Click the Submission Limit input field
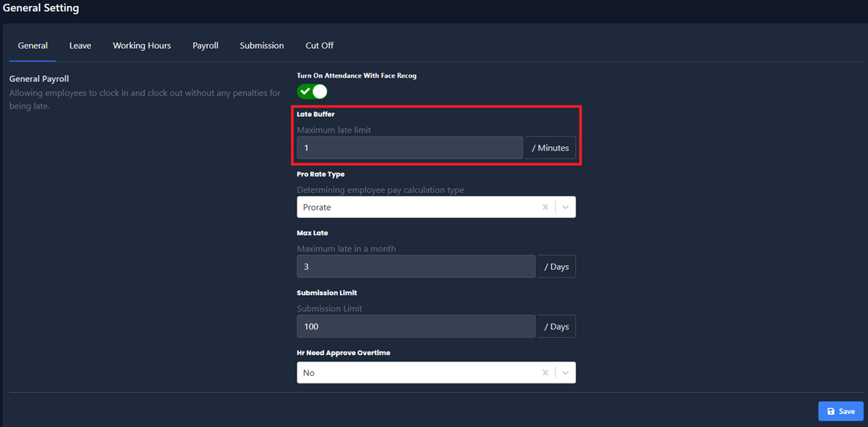 (417, 326)
